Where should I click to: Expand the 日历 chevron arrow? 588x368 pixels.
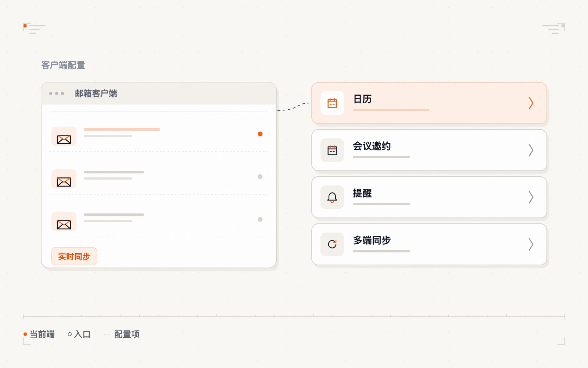531,103
